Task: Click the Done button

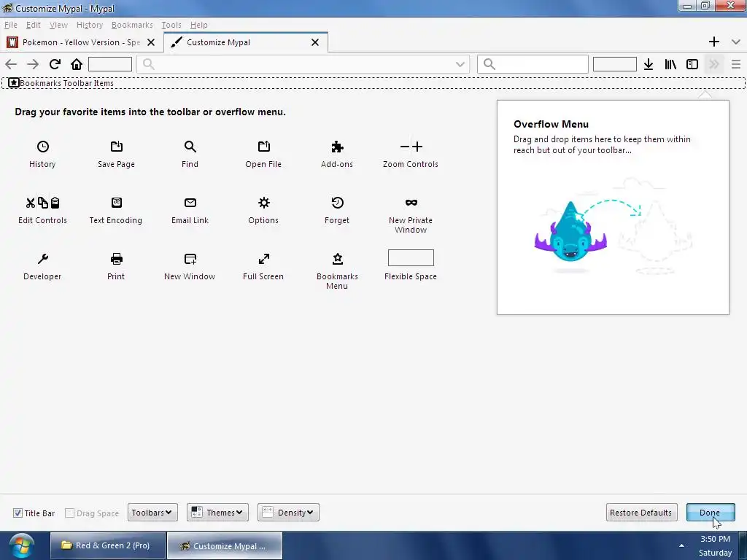Action: (x=711, y=513)
